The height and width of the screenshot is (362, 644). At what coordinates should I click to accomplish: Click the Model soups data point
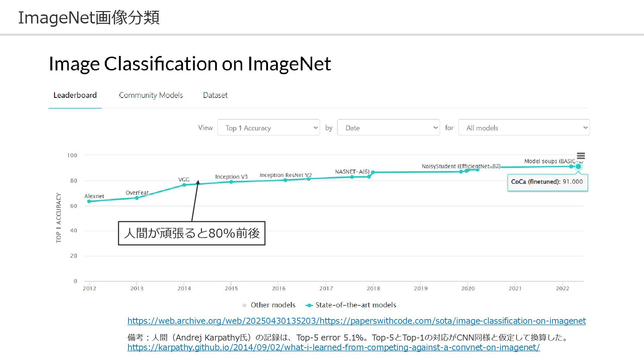[x=571, y=167]
